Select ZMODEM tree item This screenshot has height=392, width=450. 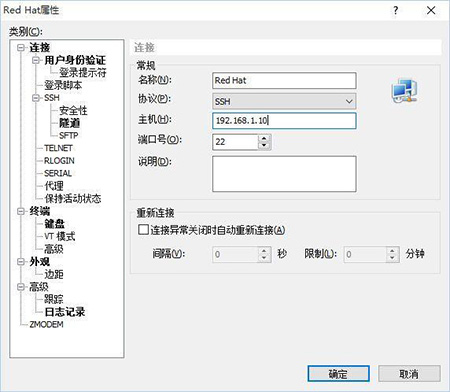pos(46,325)
